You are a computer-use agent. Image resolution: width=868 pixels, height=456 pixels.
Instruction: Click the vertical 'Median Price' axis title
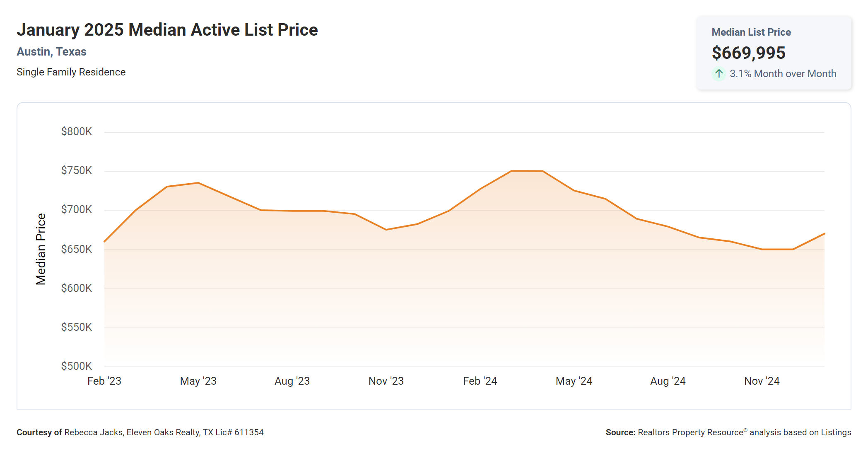[41, 249]
